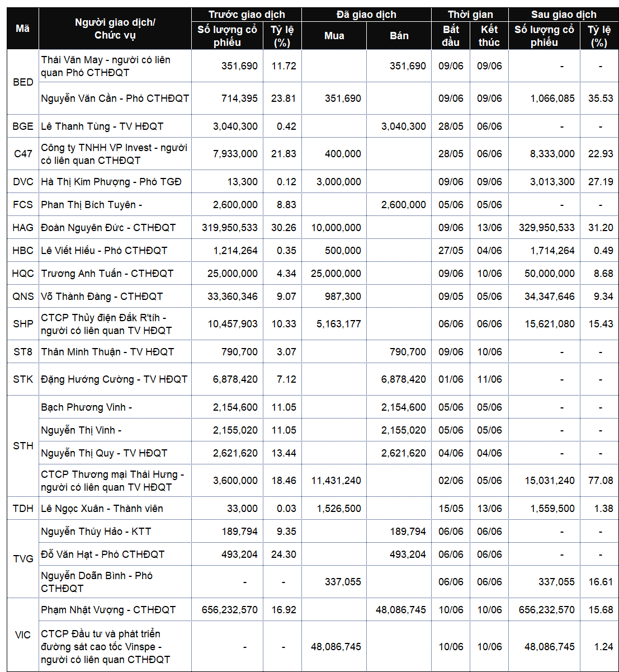
Task: Click the "Sau giao dịch" header group
Action: click(x=563, y=15)
